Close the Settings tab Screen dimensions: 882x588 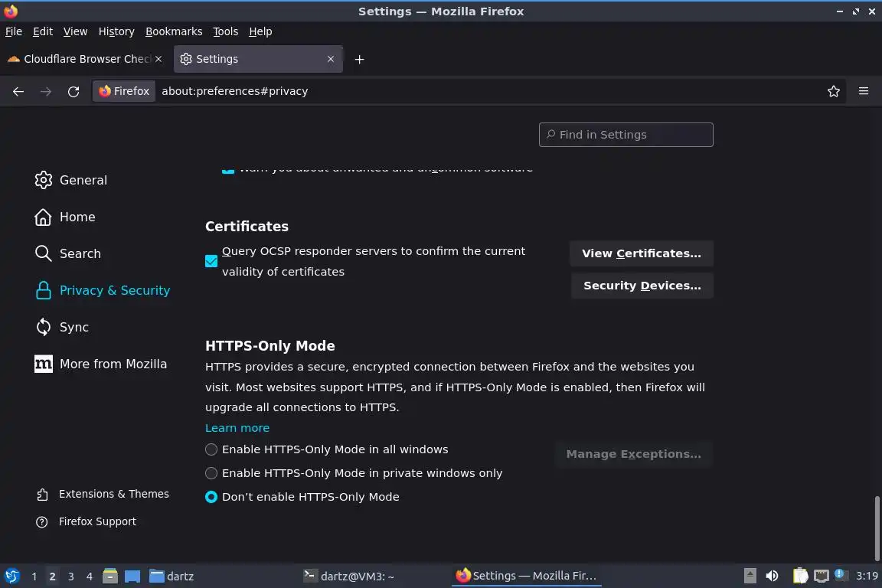tap(331, 58)
